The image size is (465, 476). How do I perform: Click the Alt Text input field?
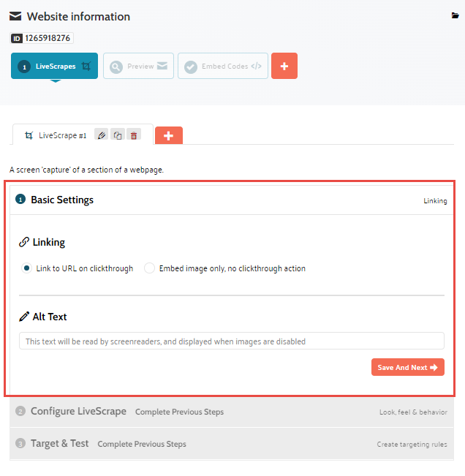[231, 341]
